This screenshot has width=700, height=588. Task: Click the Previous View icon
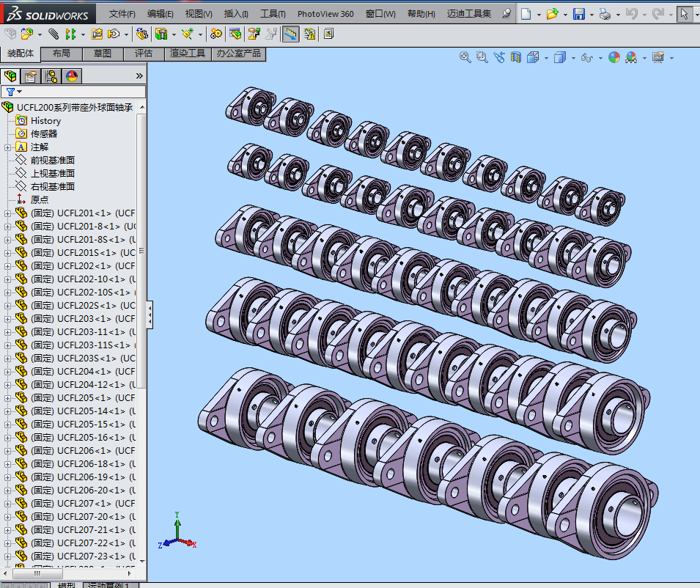pos(499,57)
